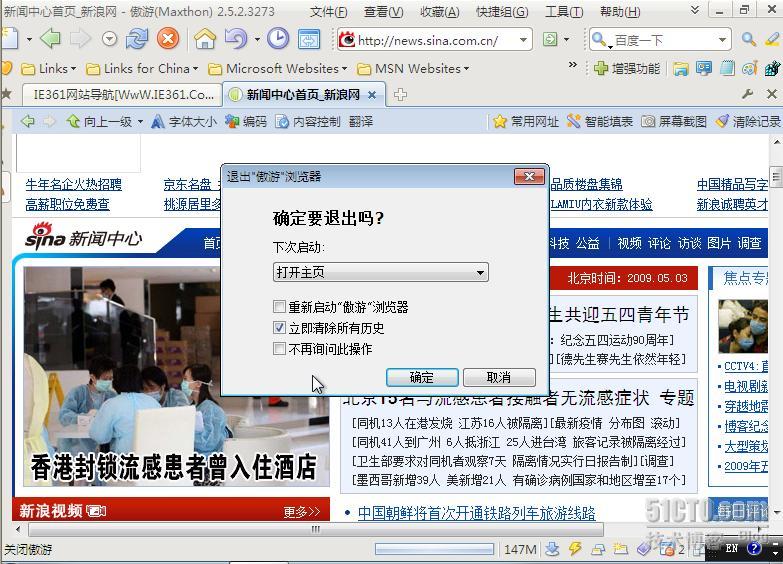Open the 百度一下 search engine dropdown arrow
Viewport: 783px width, 564px height.
tap(722, 39)
